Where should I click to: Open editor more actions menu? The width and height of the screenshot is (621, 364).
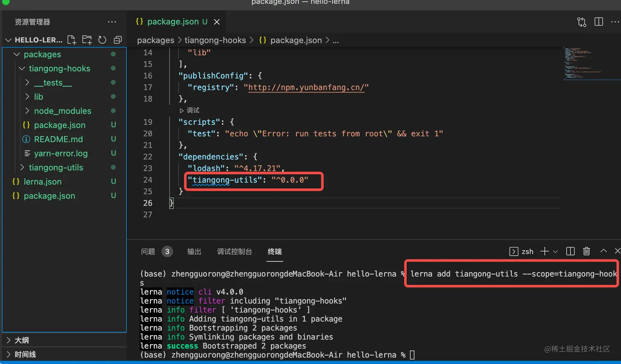click(x=615, y=22)
